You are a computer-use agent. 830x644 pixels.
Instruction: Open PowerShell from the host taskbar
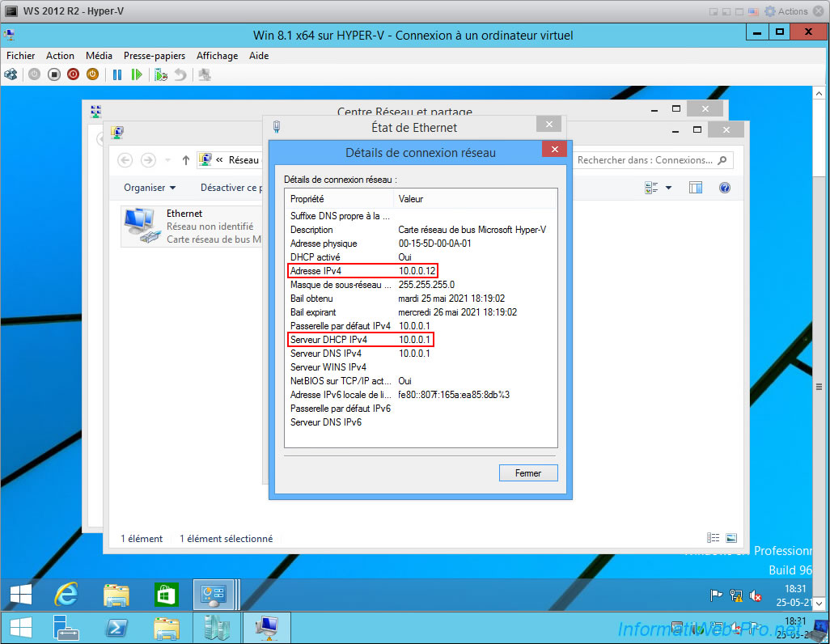pos(116,628)
